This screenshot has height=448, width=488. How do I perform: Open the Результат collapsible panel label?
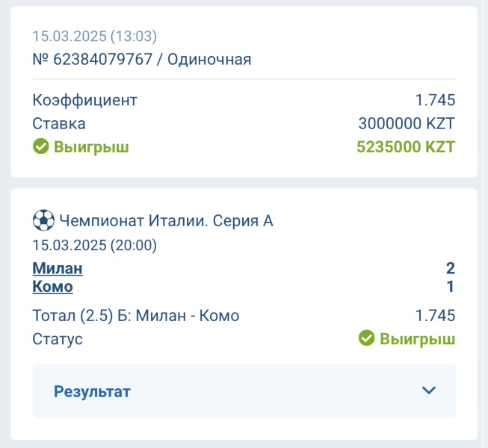(92, 391)
